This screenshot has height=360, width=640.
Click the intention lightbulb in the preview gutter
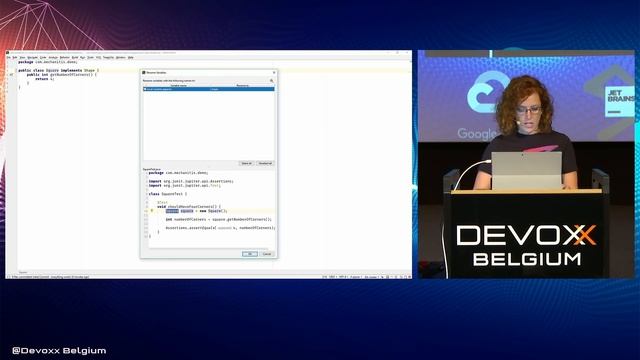(x=152, y=211)
